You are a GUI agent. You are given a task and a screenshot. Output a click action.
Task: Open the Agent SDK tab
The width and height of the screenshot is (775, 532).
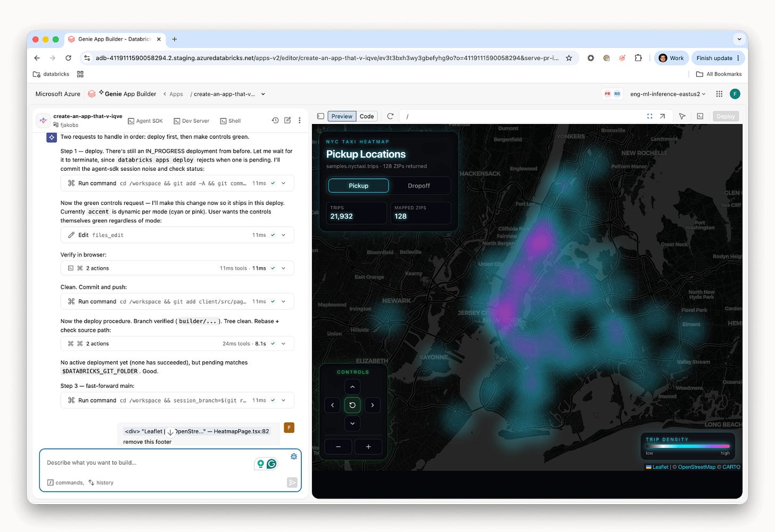pyautogui.click(x=145, y=121)
